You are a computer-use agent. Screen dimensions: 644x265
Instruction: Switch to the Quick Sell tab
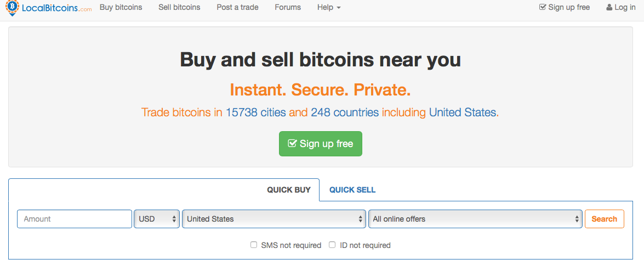tap(352, 190)
